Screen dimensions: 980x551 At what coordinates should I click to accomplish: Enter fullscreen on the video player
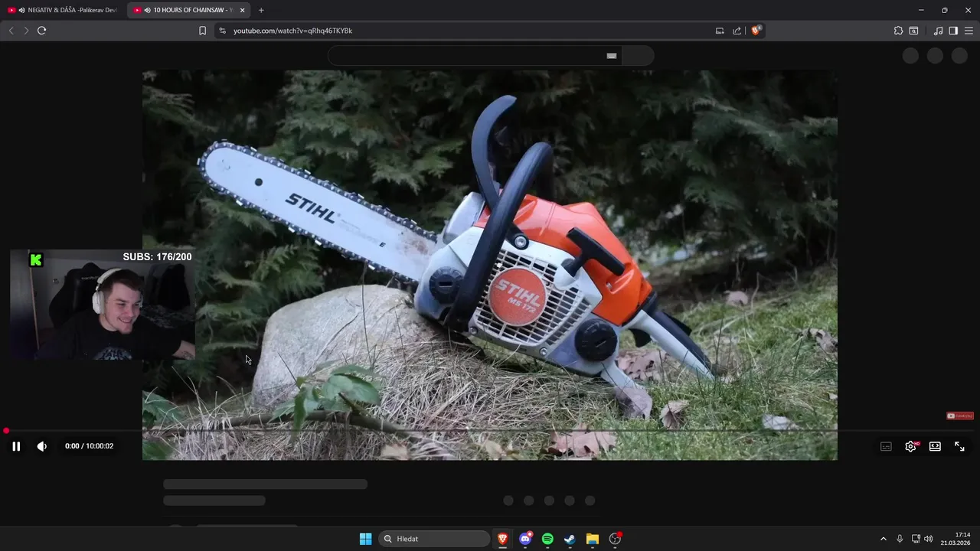959,446
